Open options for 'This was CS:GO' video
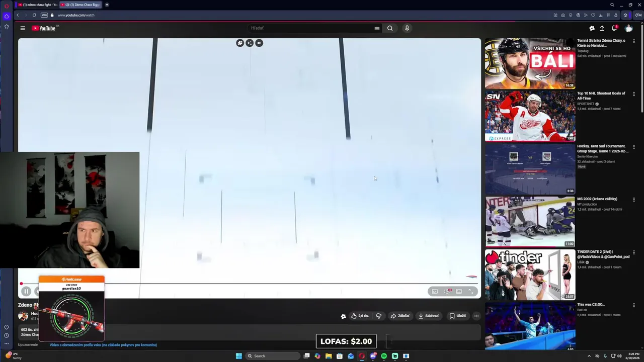The image size is (644, 362). click(x=634, y=305)
